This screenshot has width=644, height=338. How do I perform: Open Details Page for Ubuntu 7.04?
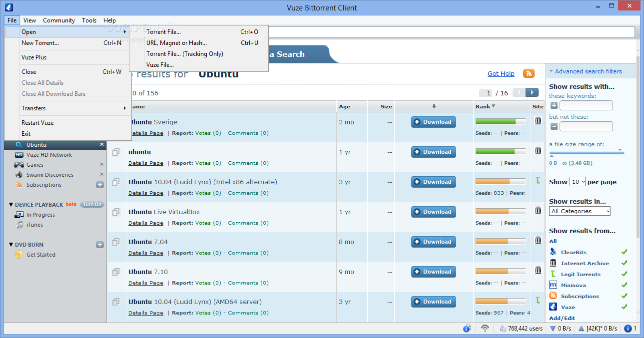coord(146,253)
